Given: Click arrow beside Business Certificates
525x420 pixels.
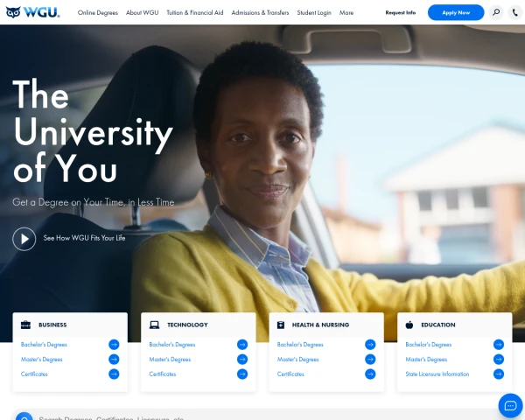Looking at the screenshot, I should 114,374.
